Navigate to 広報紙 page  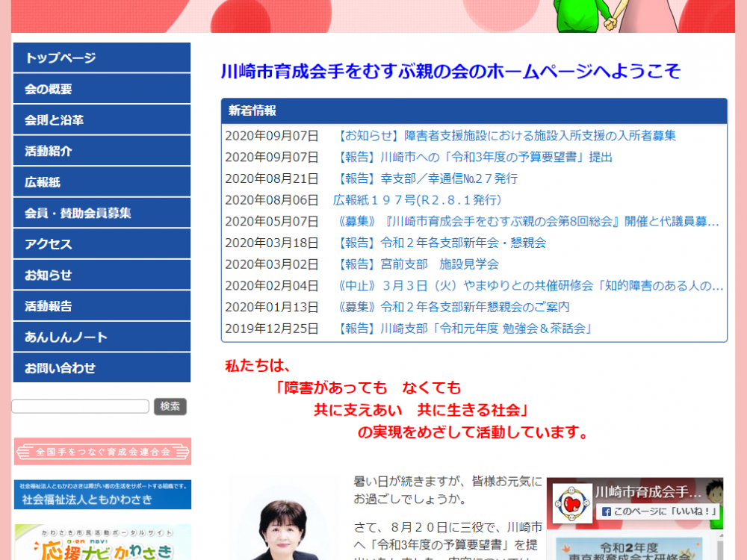point(102,182)
